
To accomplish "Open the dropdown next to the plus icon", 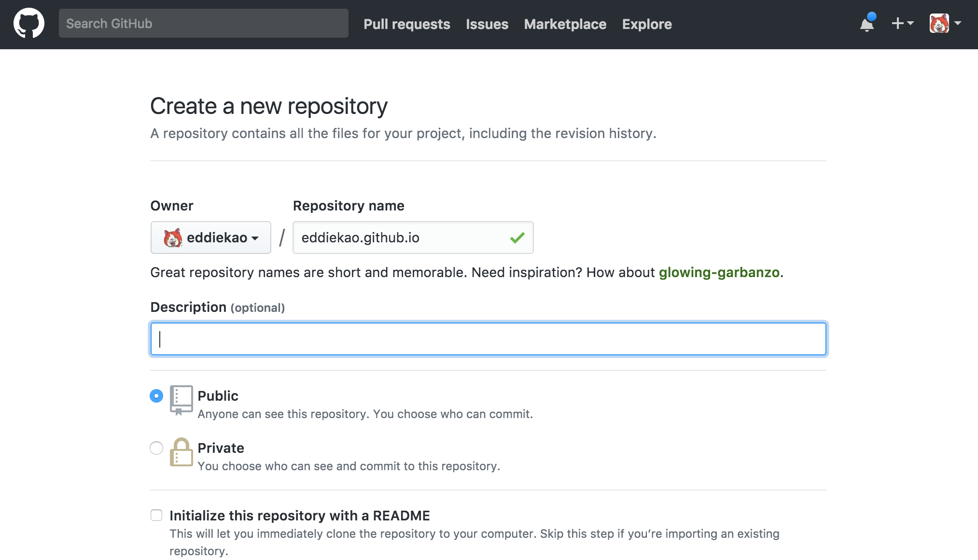I will [x=909, y=23].
